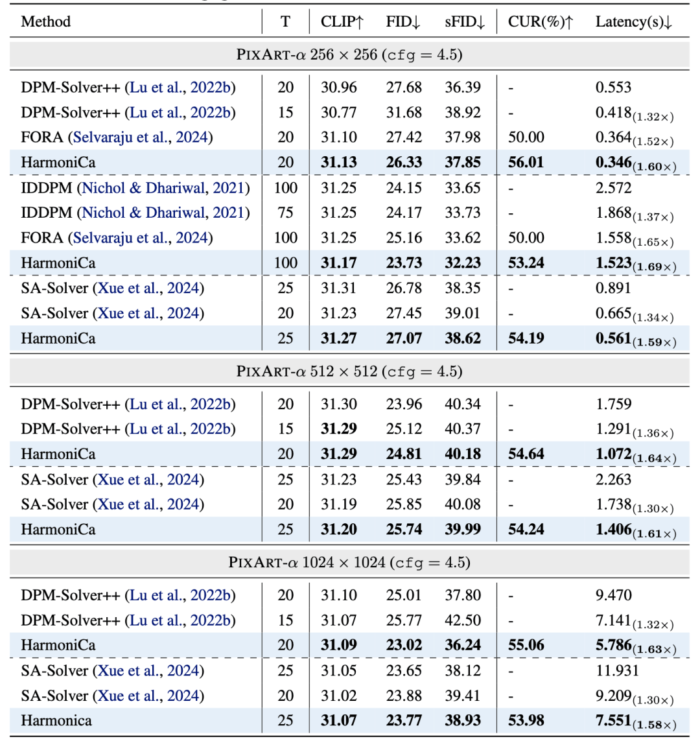Select the bold latency value 7.551
The width and height of the screenshot is (700, 741).
click(614, 721)
